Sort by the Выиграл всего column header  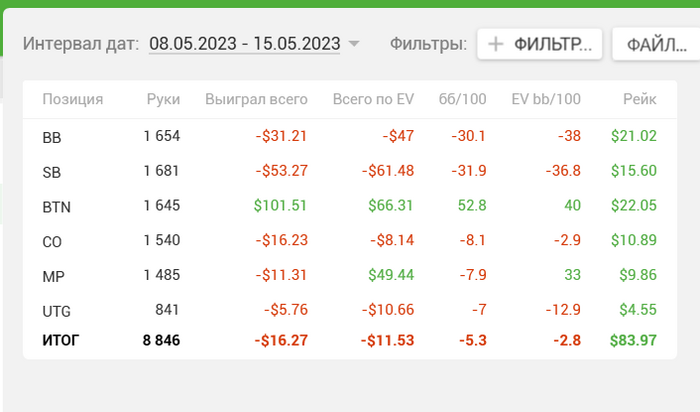point(256,99)
